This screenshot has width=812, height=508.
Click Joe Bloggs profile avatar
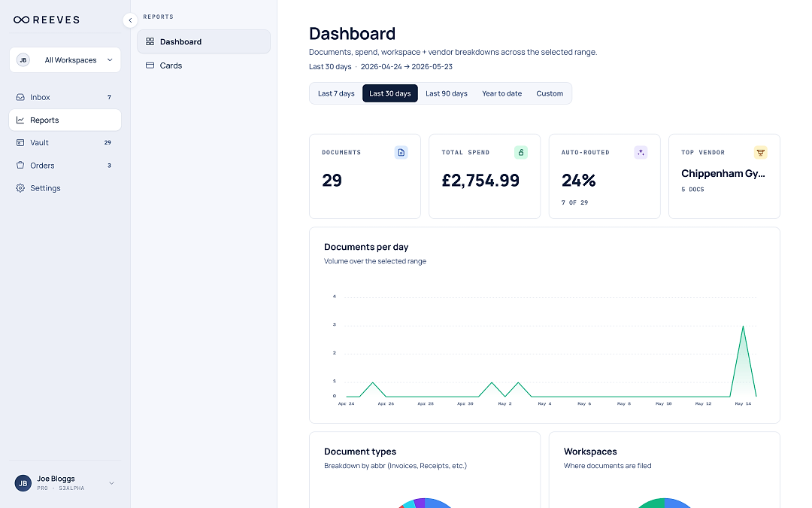(x=23, y=483)
